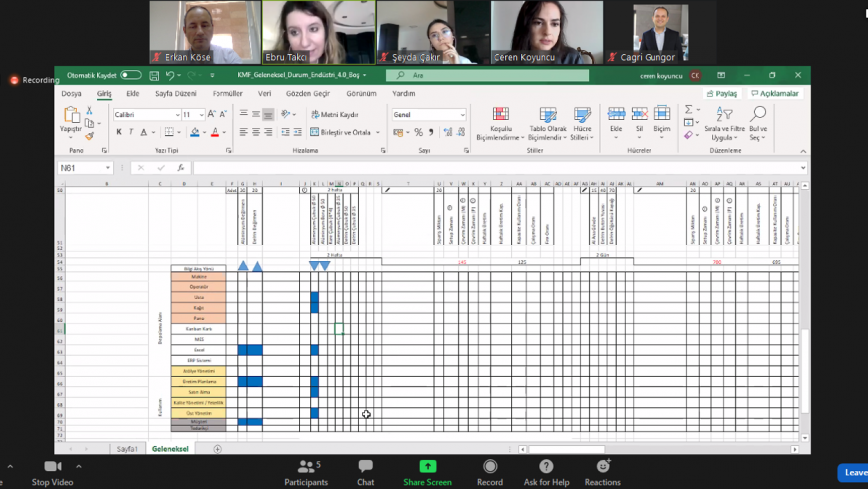Screen dimensions: 868x489
Task: Click the fill color bucket icon
Action: [193, 132]
